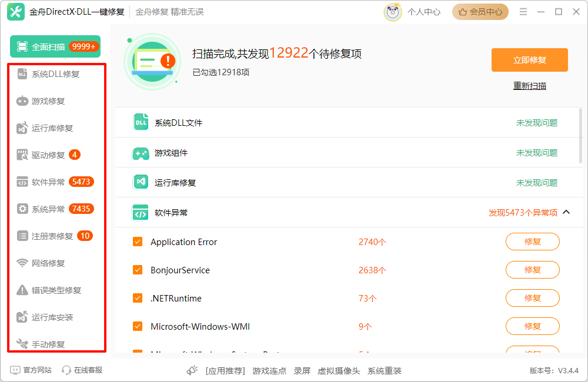588x382 pixels.
Task: Uncheck the Application Error checkbox
Action: (x=136, y=242)
